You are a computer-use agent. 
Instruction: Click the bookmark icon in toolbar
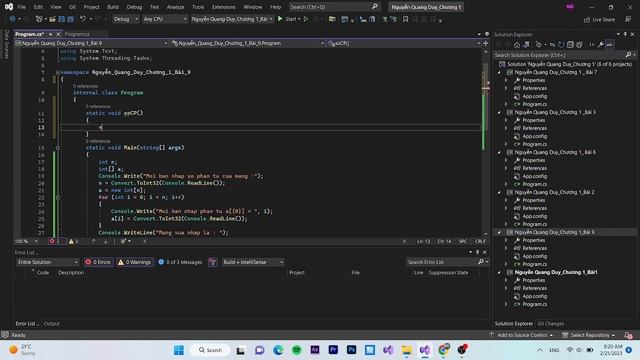(x=405, y=19)
